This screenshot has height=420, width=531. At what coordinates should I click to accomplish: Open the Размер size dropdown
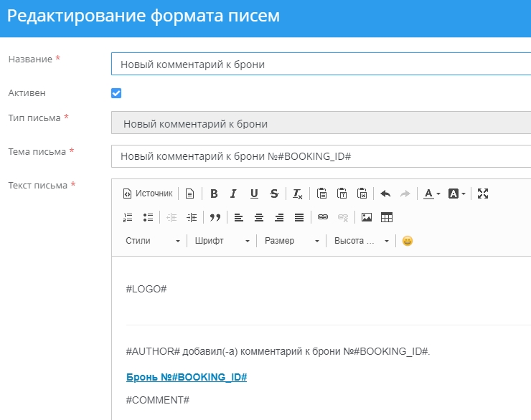[292, 241]
